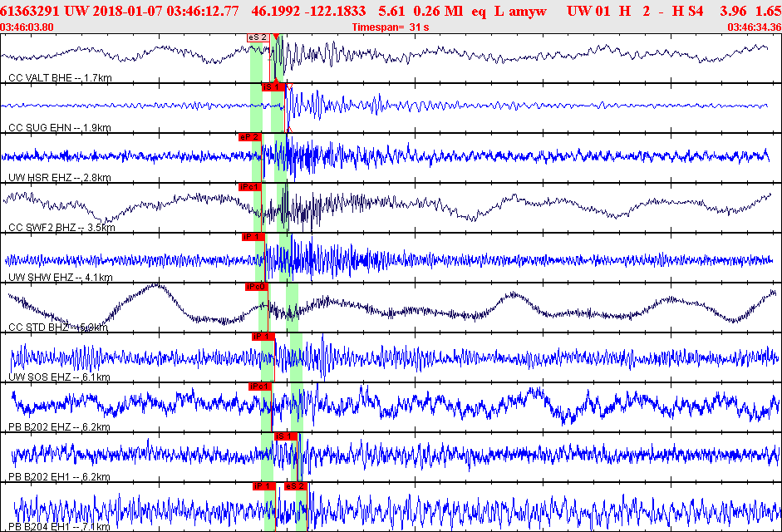Screen dimensions: 782x532
Task: Click the iPc1 pick on the B202 EHZ trace
Action: pos(259,387)
